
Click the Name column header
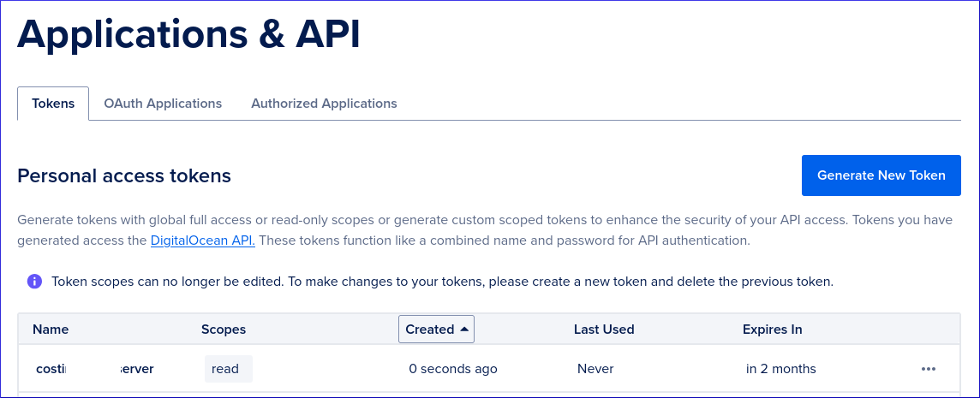pos(51,330)
